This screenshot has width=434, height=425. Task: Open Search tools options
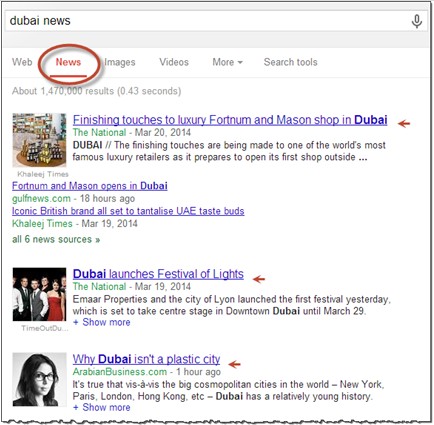pos(291,62)
